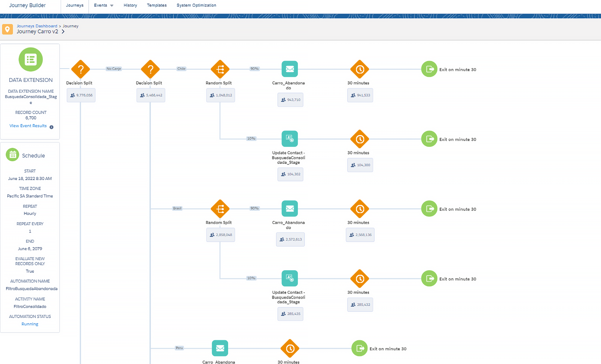This screenshot has height=364, width=601.
Task: Open the Peru Carro_Abandonado email activity
Action: coord(220,348)
